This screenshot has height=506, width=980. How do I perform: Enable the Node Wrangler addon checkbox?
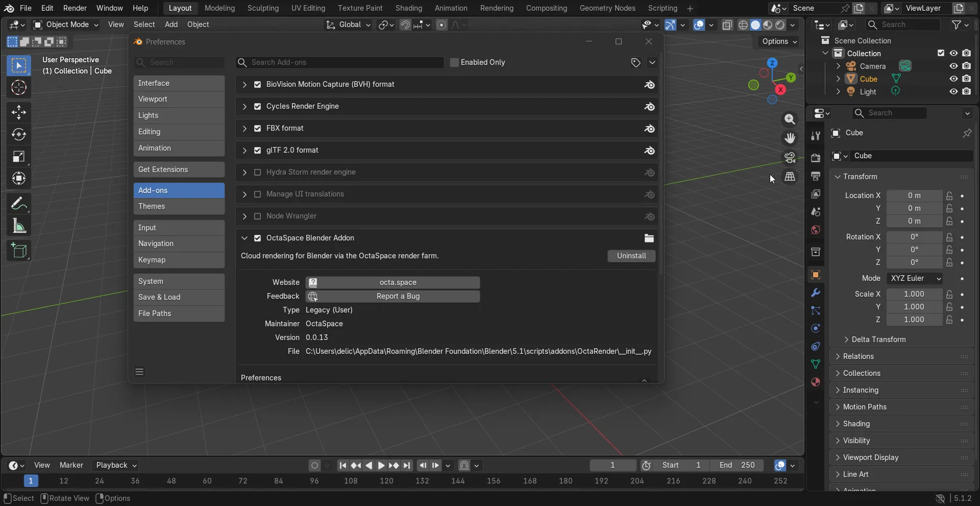click(x=257, y=216)
